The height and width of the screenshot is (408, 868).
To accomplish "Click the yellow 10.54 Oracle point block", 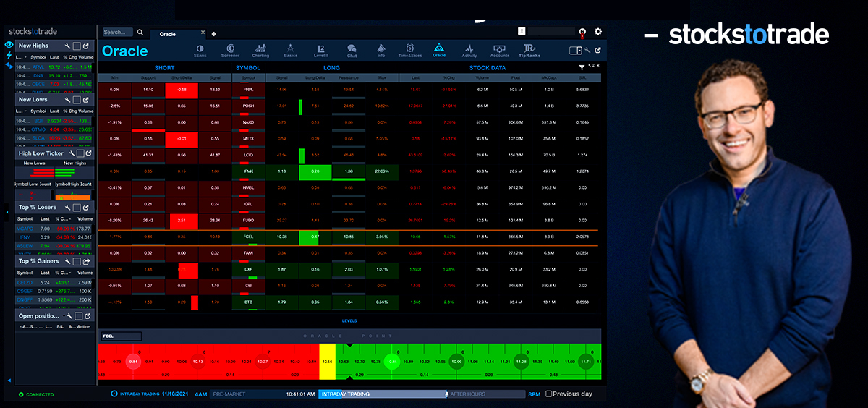I will click(x=327, y=360).
